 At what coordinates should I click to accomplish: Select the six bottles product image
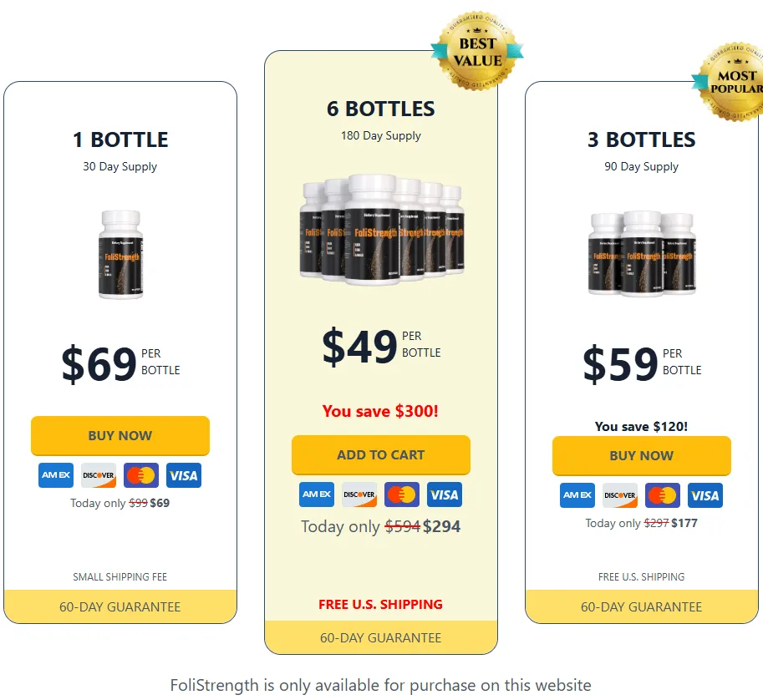point(381,230)
